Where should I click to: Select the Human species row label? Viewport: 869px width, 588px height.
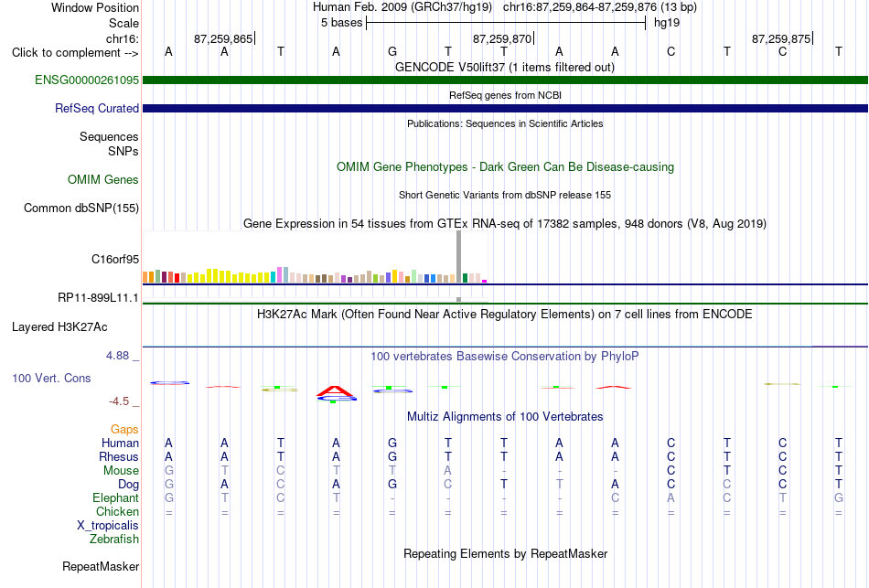[x=120, y=443]
